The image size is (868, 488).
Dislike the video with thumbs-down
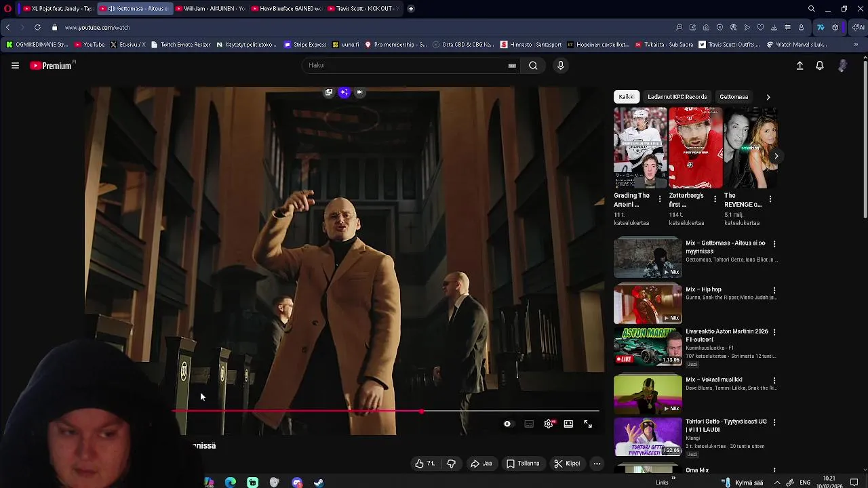(x=451, y=464)
